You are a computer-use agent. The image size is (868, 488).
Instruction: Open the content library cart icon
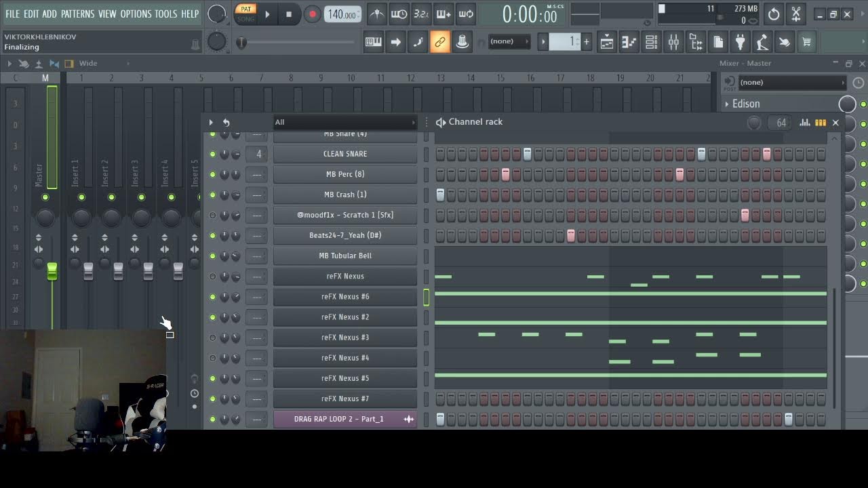pos(807,42)
